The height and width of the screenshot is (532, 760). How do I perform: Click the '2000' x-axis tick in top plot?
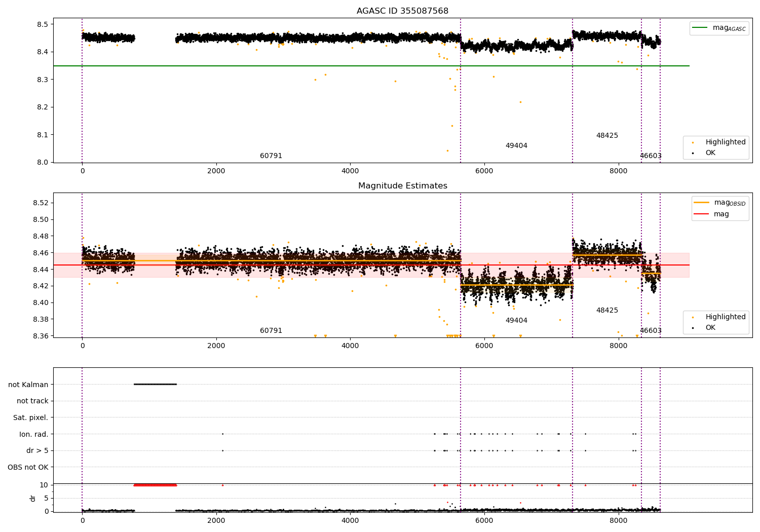(216, 171)
